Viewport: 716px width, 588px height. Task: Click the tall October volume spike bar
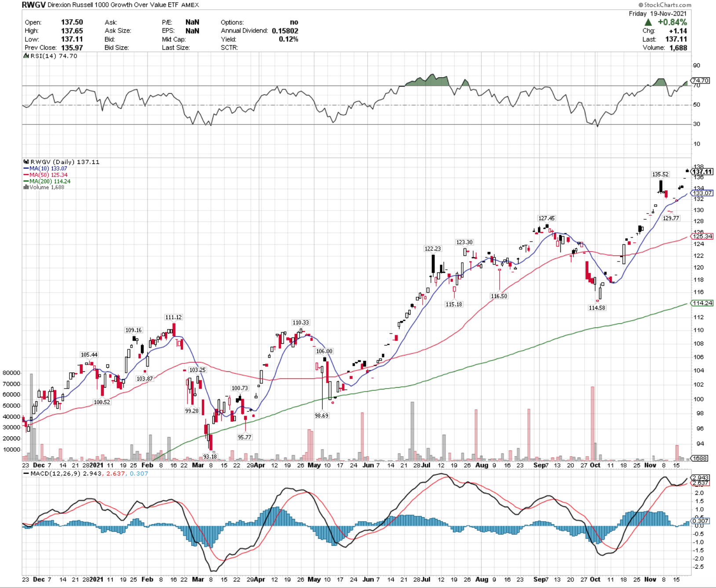click(x=592, y=423)
